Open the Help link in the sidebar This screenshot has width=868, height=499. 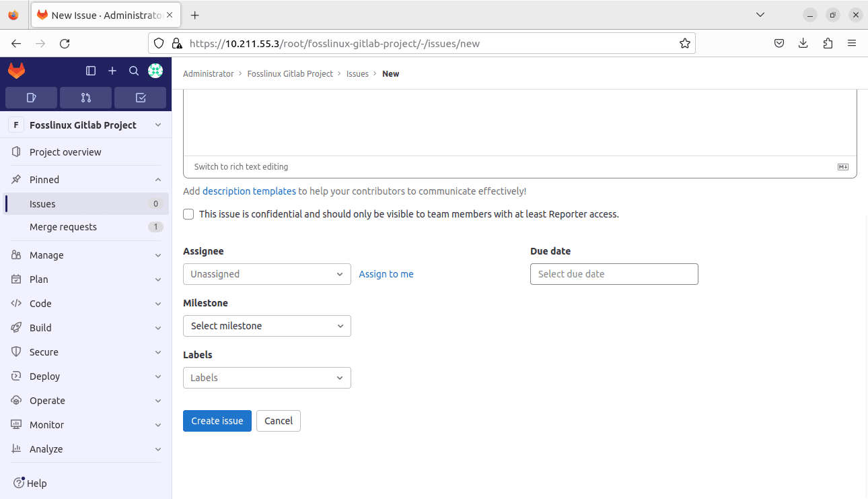click(x=30, y=484)
